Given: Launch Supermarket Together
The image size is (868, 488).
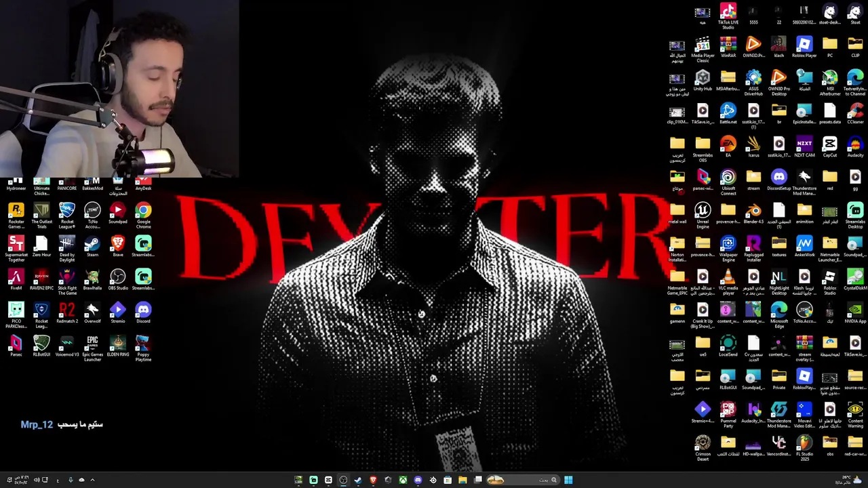Looking at the screenshot, I should click(x=16, y=249).
